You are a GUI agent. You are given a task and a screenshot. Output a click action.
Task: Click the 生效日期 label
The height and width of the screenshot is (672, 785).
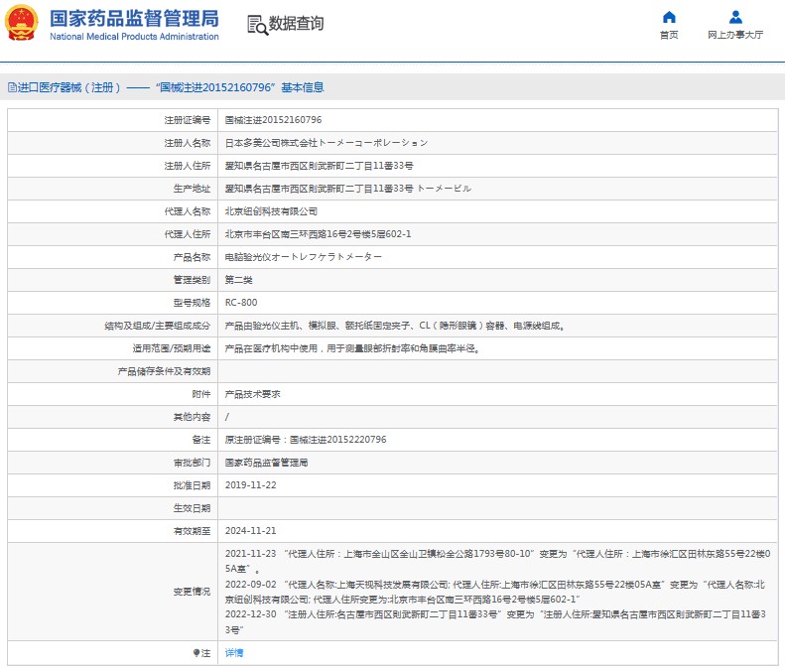point(192,508)
